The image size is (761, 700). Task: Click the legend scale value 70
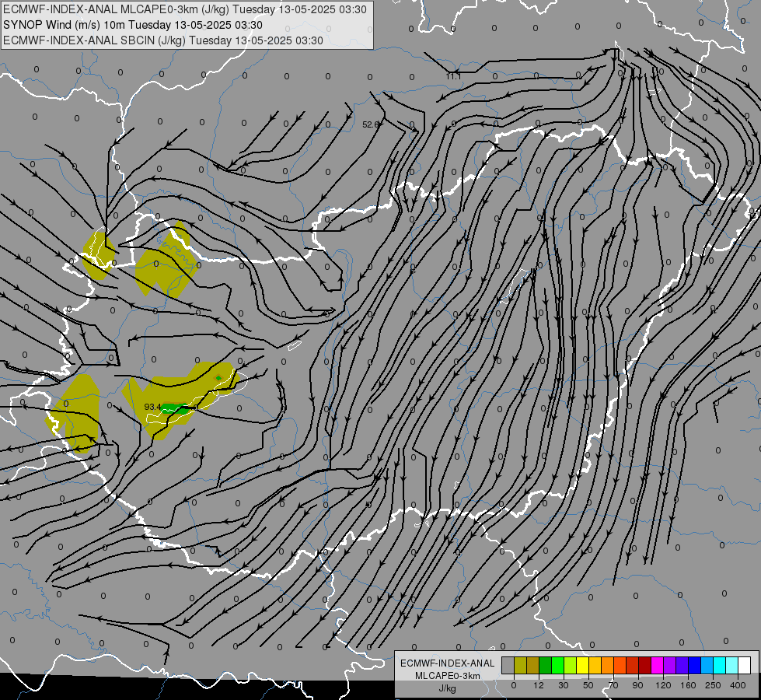[x=613, y=685]
